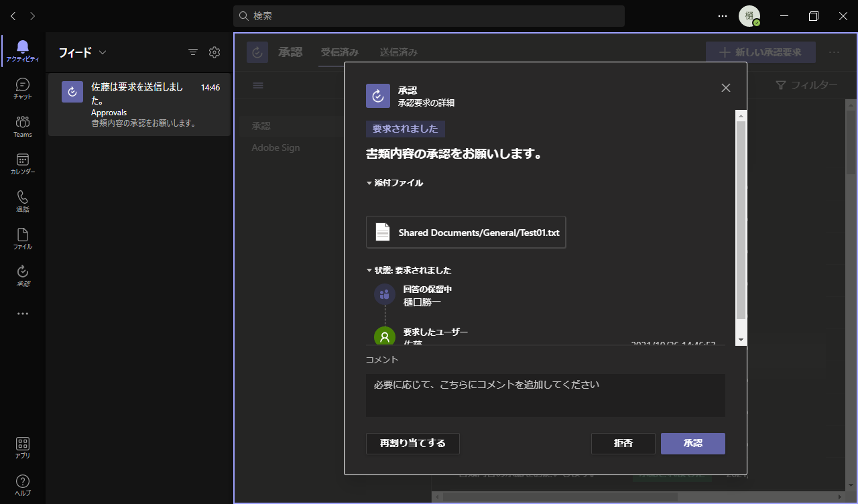The height and width of the screenshot is (504, 858).
Task: Open the Files (ファイル) section
Action: pyautogui.click(x=23, y=239)
